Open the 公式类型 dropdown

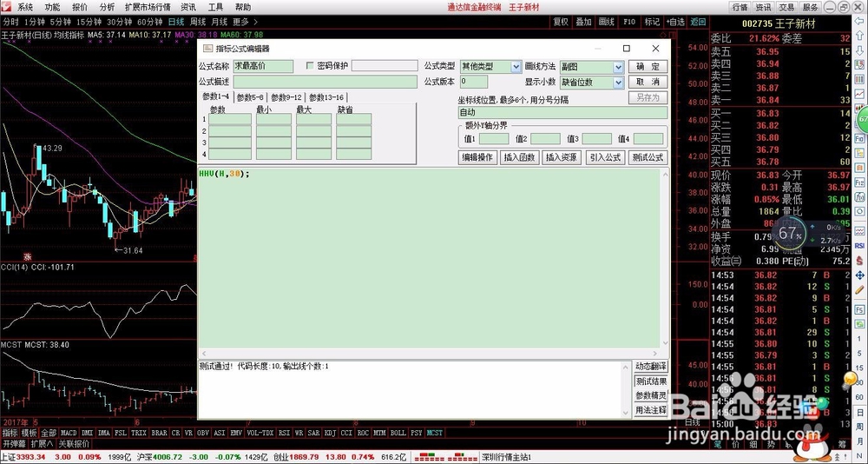tap(516, 67)
